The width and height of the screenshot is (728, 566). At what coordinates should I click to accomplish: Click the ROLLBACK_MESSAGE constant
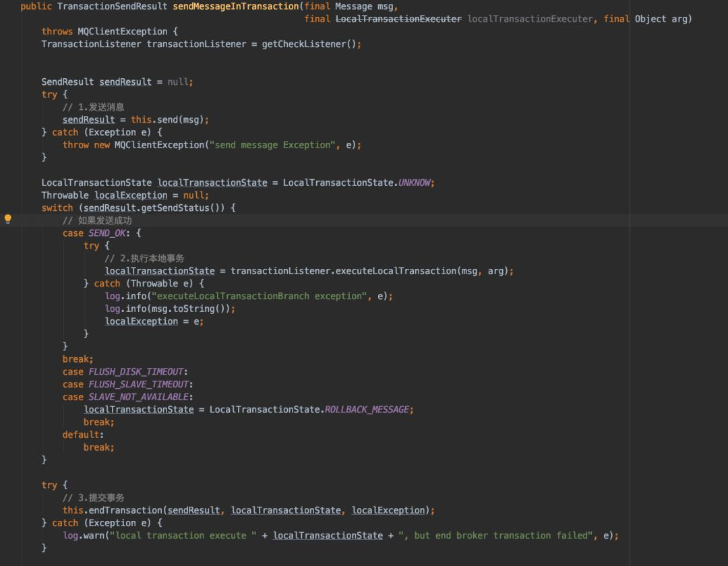point(367,410)
